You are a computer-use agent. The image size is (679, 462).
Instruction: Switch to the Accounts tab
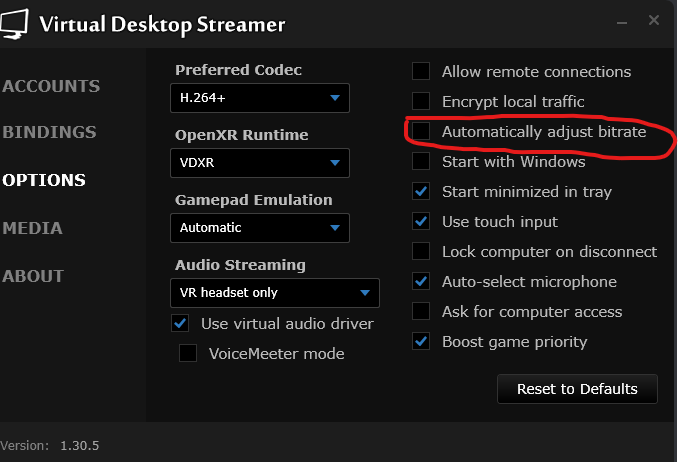point(51,86)
